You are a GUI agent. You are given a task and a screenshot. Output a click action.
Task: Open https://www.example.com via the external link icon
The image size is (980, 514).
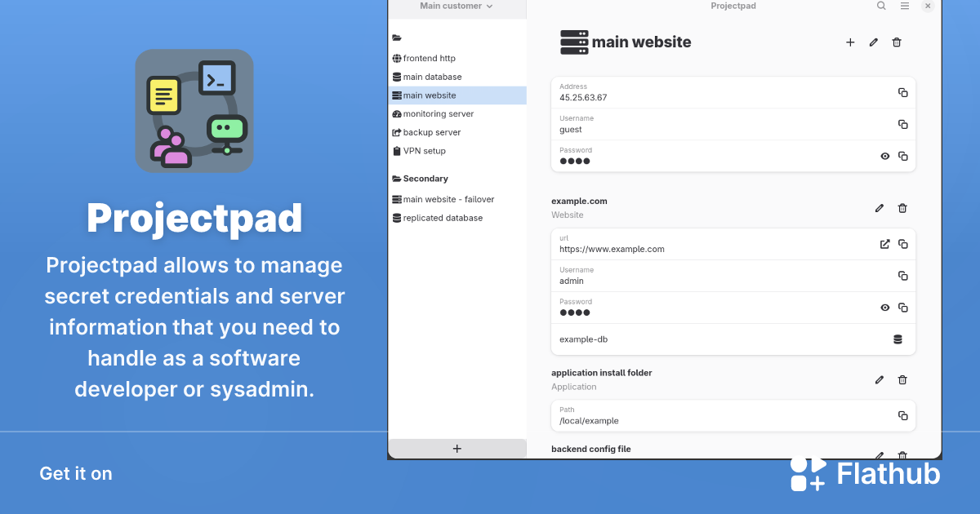pos(884,243)
